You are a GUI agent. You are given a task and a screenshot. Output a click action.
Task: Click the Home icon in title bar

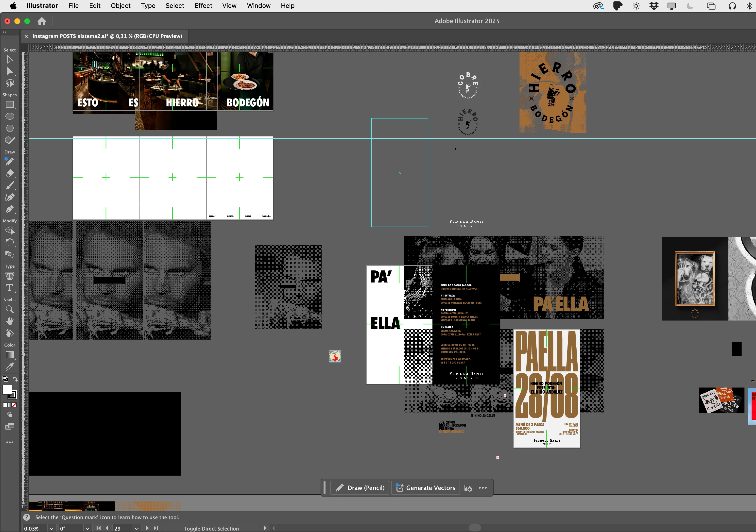coord(42,21)
